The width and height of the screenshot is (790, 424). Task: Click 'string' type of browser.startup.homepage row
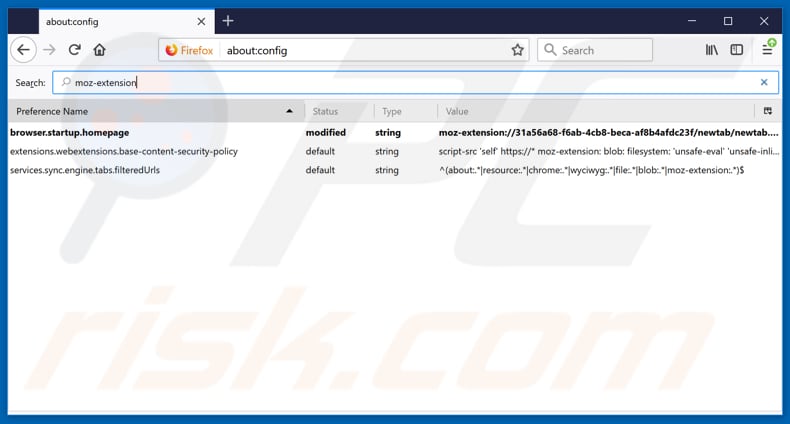coord(387,132)
